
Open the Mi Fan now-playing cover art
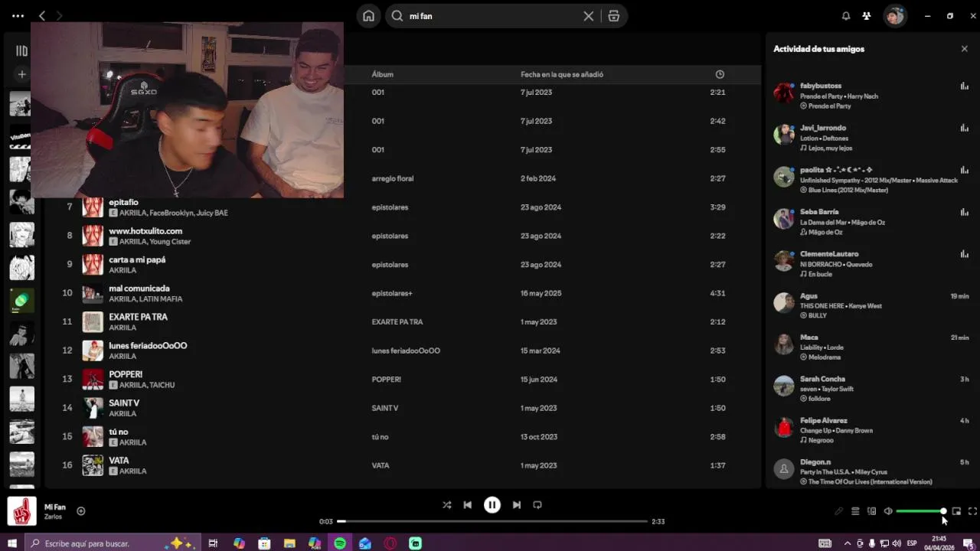tap(21, 511)
